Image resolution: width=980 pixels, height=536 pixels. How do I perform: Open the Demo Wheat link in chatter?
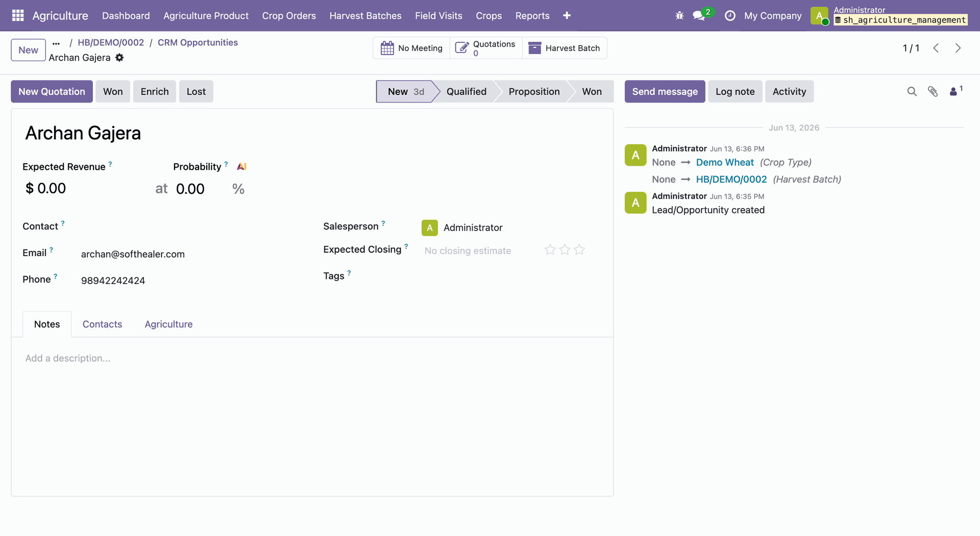725,162
